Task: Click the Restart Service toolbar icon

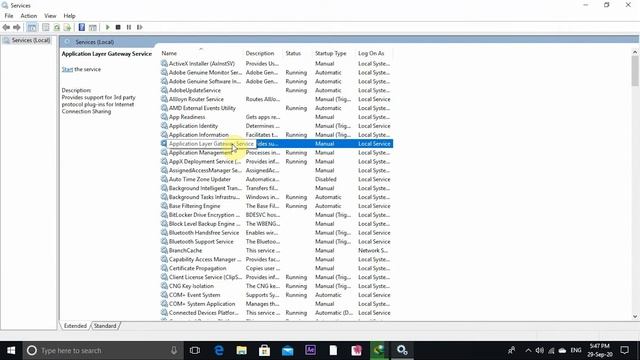Action: (x=140, y=27)
